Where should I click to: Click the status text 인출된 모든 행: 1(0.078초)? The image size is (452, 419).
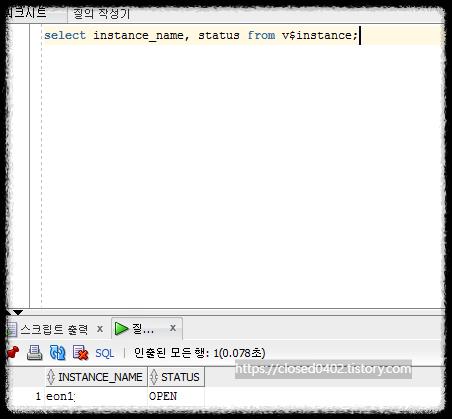(199, 353)
